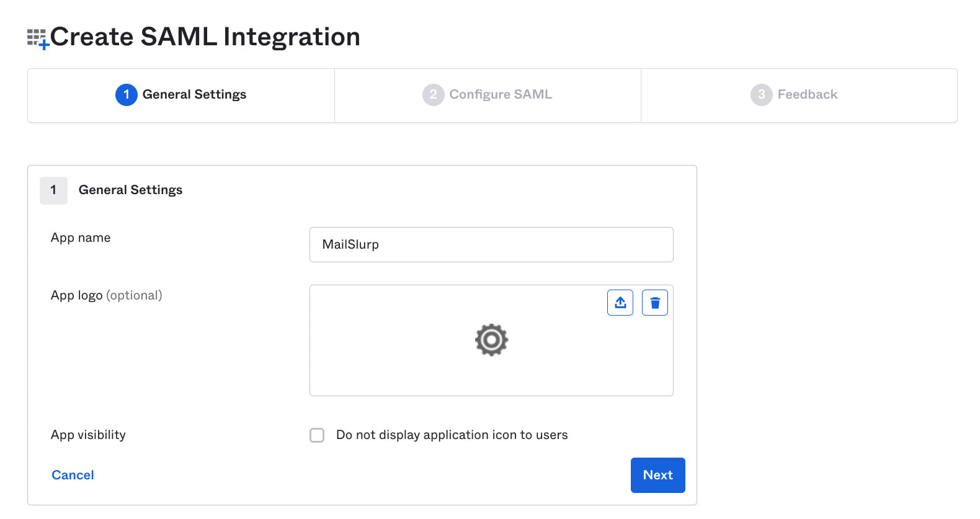Click the grey step 3 circle
The image size is (980, 519).
pyautogui.click(x=761, y=95)
